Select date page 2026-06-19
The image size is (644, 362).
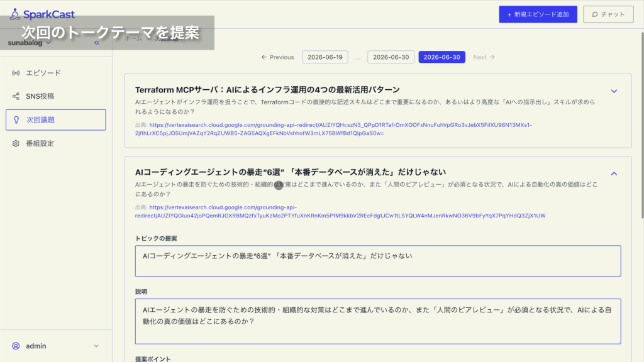coord(325,57)
